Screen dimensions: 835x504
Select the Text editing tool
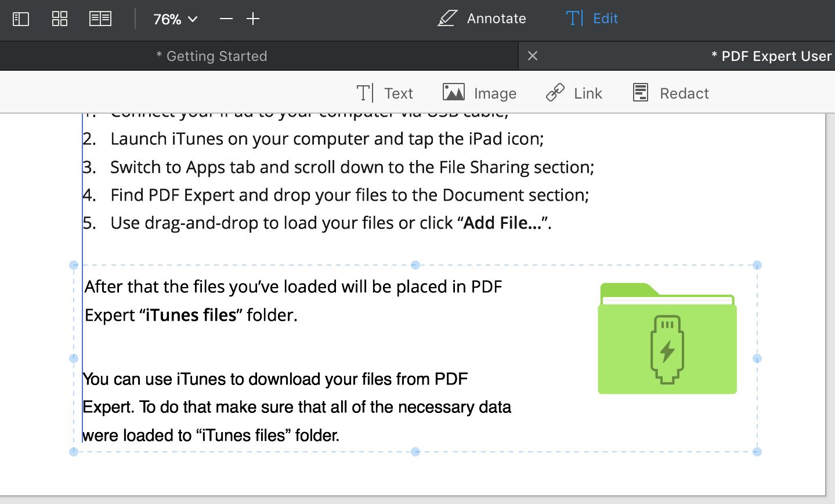385,93
